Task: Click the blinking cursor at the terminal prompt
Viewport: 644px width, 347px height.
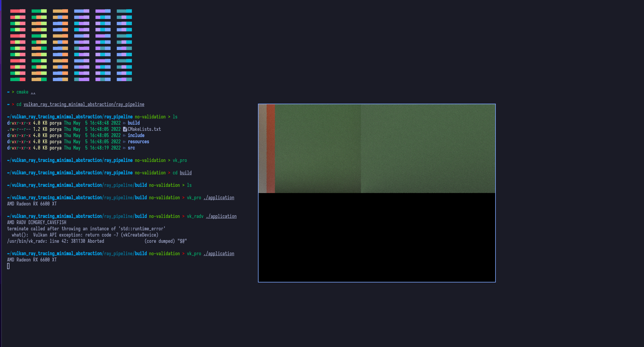Action: click(8, 266)
